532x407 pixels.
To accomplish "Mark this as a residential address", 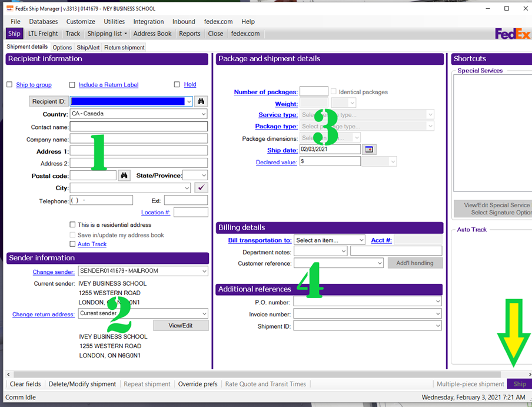I will [72, 225].
